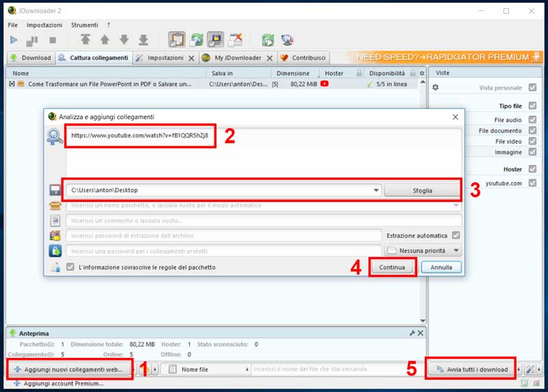The width and height of the screenshot is (548, 392).
Task: Click the package name box icon
Action: click(x=55, y=206)
